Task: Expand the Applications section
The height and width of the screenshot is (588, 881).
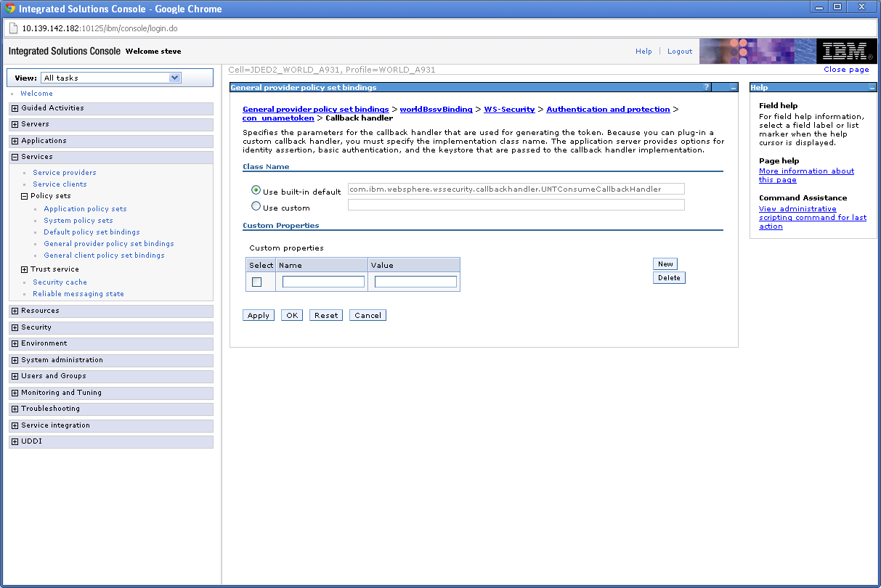Action: pyautogui.click(x=15, y=141)
